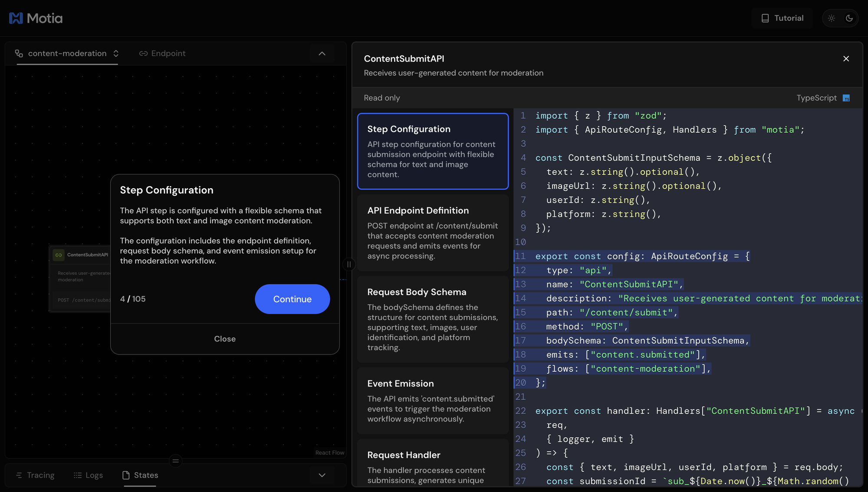The image size is (868, 492).
Task: Open the Tutorial book button
Action: [x=783, y=18]
